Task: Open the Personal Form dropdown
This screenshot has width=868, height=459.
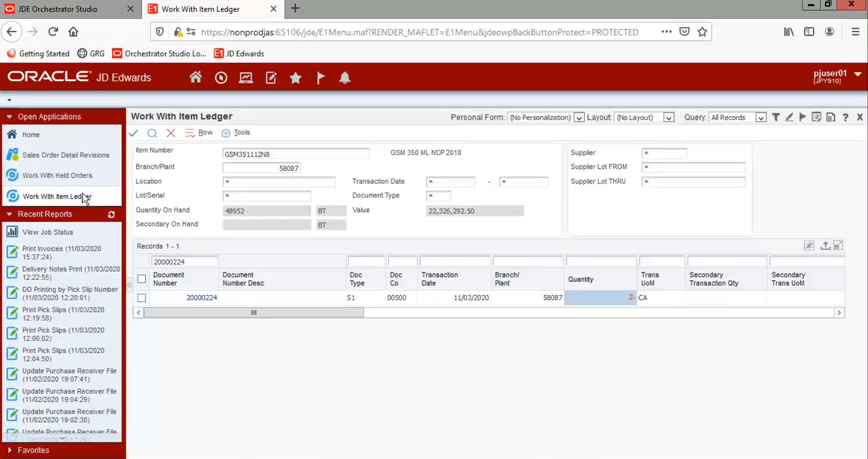Action: click(x=579, y=117)
